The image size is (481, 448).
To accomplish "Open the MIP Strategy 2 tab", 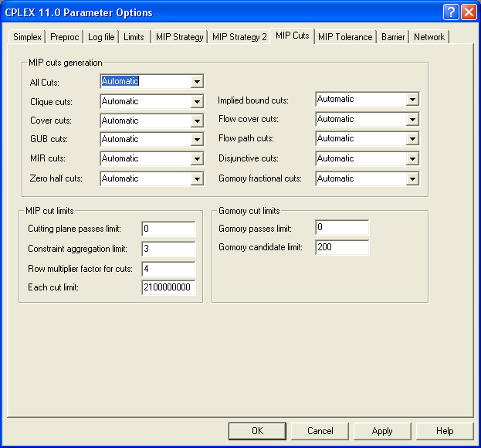I will pos(239,37).
